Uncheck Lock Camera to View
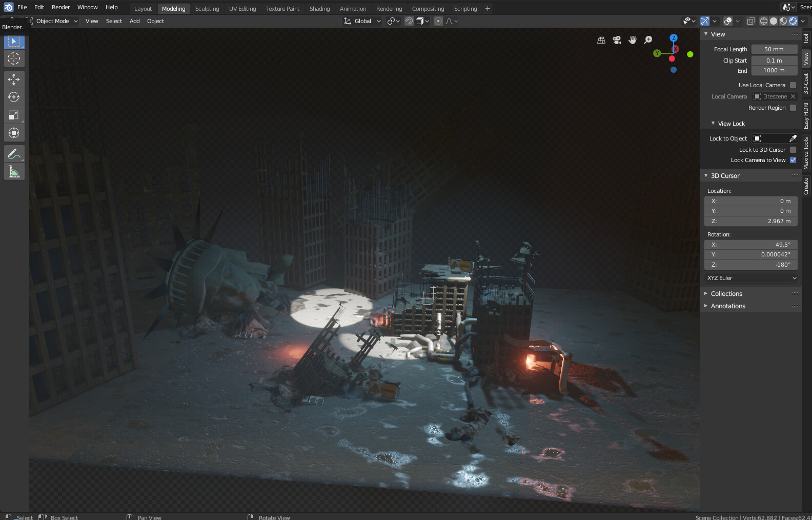The height and width of the screenshot is (520, 812). [x=793, y=160]
